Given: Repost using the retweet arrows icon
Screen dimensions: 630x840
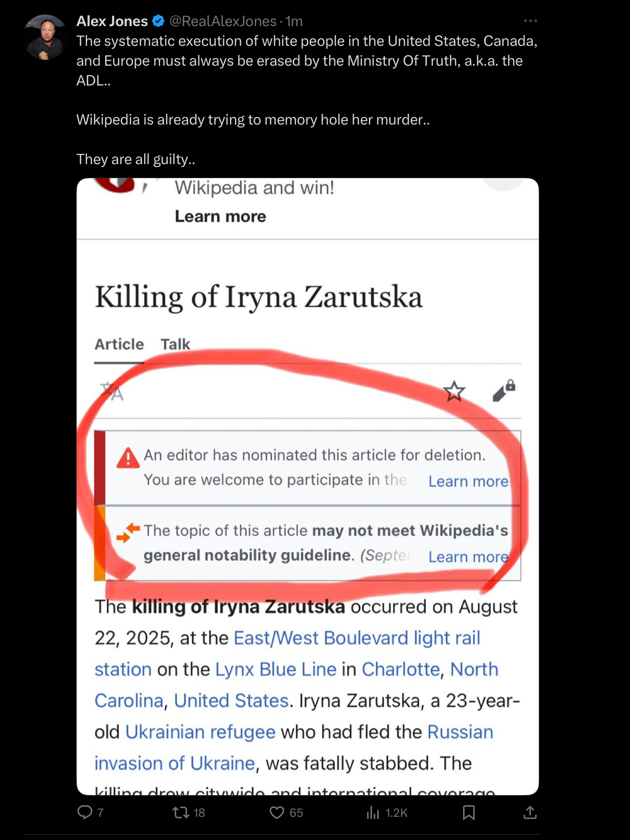Looking at the screenshot, I should 181,812.
